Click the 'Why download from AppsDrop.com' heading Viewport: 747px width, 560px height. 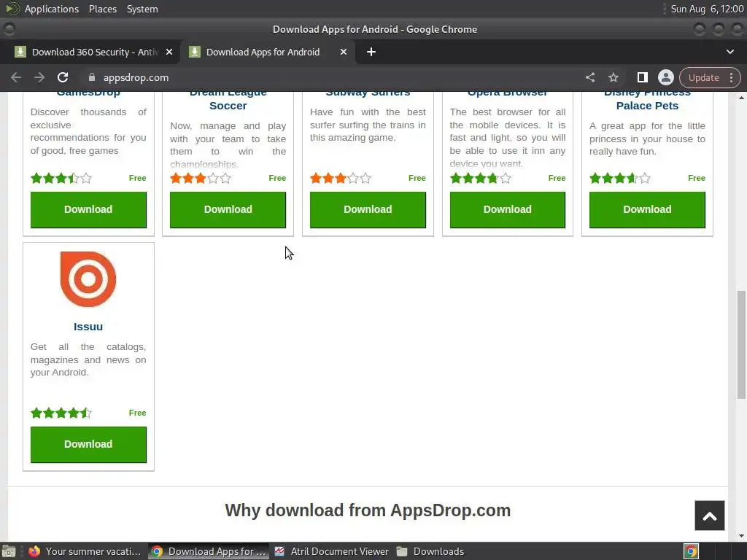[368, 510]
